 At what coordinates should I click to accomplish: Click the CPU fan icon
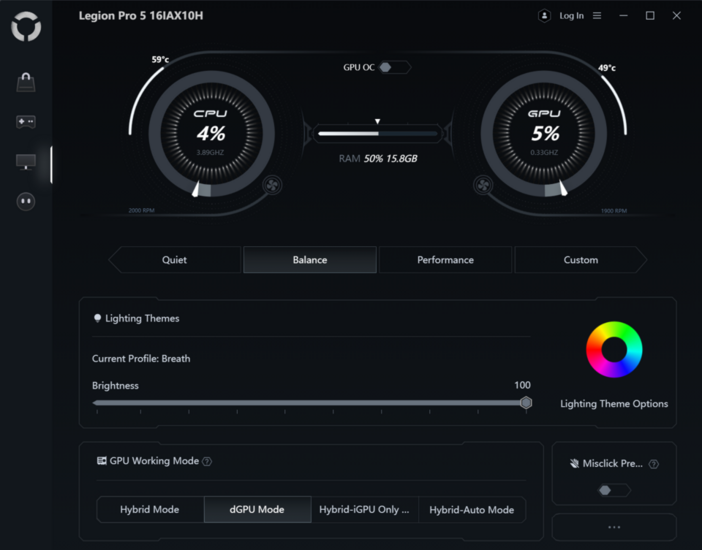(272, 185)
